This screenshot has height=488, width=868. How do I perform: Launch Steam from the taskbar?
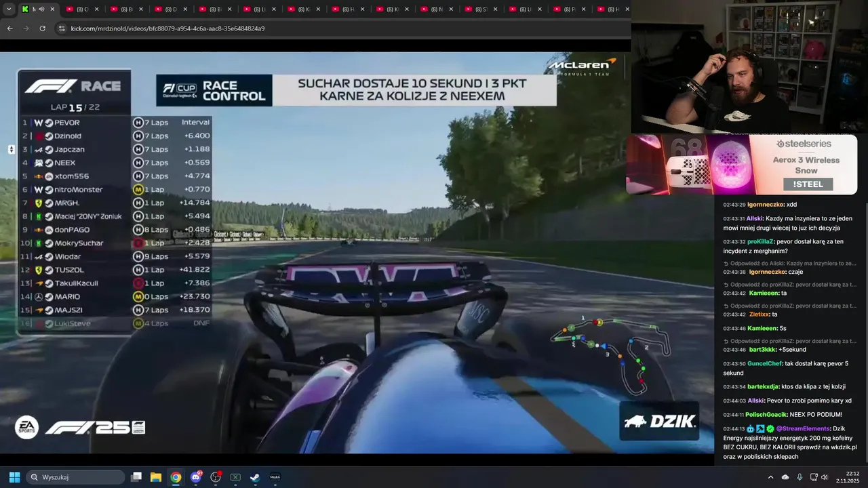coord(255,477)
